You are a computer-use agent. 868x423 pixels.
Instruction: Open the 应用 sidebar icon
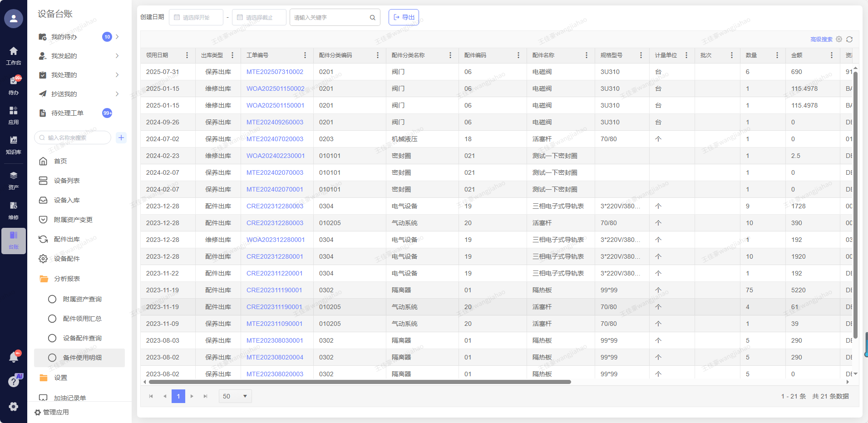(x=14, y=115)
